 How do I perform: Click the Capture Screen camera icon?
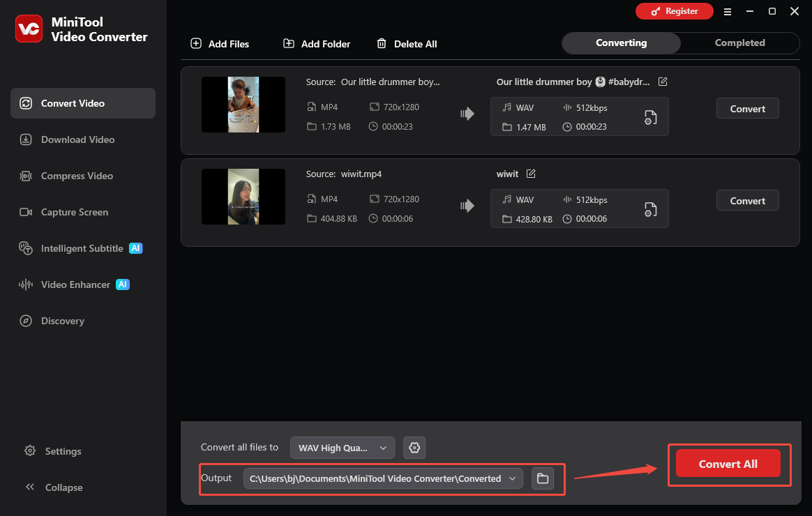pyautogui.click(x=26, y=212)
